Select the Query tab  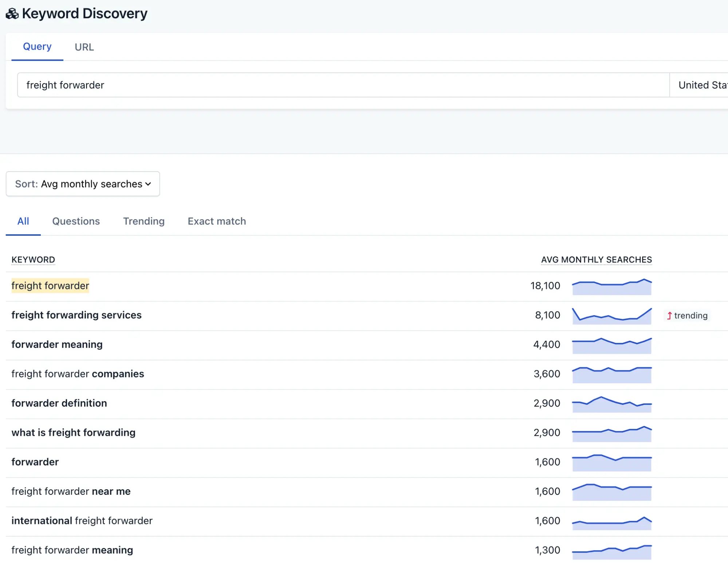point(37,47)
